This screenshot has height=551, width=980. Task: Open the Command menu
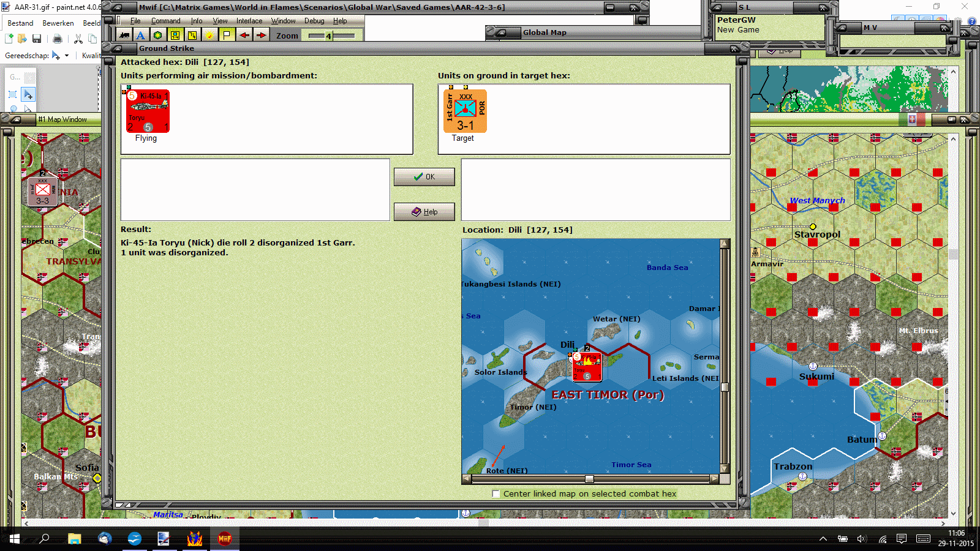tap(165, 21)
